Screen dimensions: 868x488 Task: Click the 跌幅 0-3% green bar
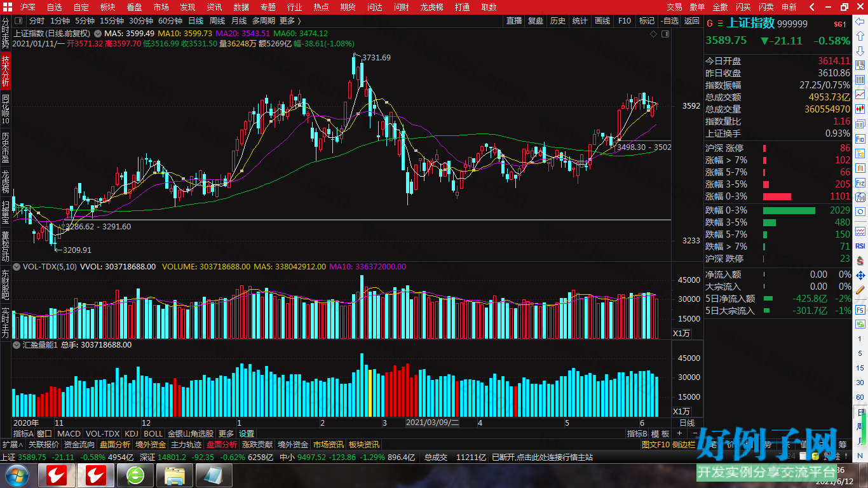pos(789,210)
